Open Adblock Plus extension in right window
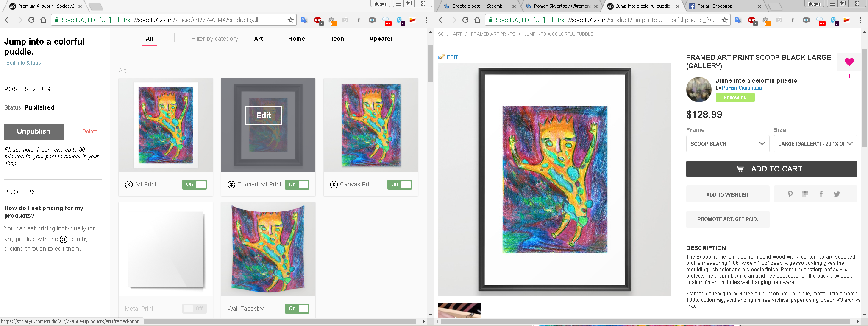The height and width of the screenshot is (326, 868). 752,20
